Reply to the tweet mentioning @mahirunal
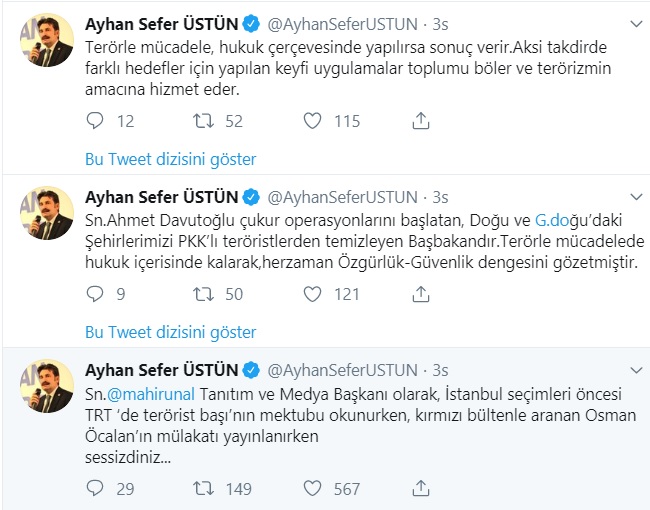The width and height of the screenshot is (650, 510). click(95, 488)
